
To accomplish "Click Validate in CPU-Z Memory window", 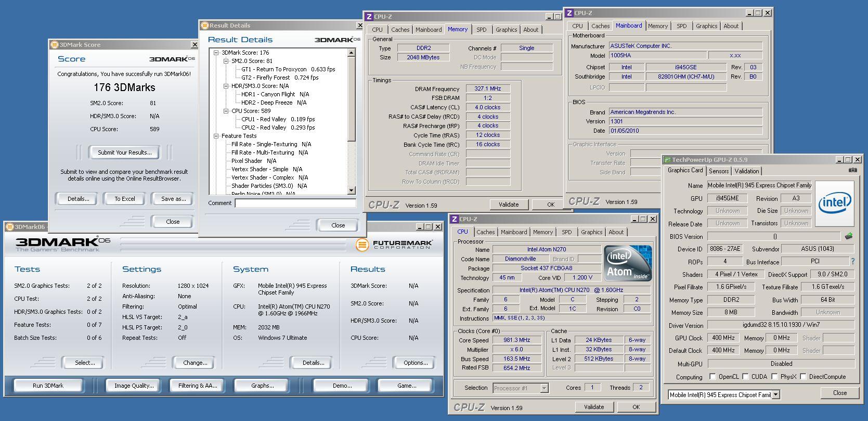I will [x=509, y=205].
